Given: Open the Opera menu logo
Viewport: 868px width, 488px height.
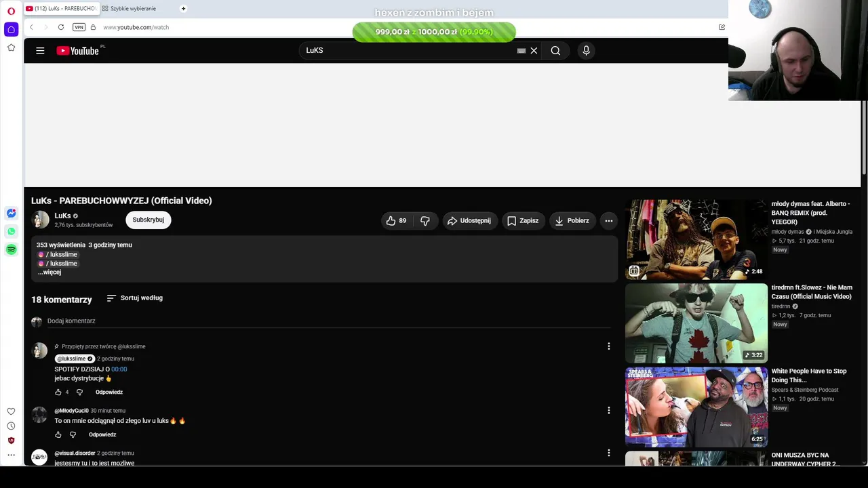Looking at the screenshot, I should pos(11,11).
